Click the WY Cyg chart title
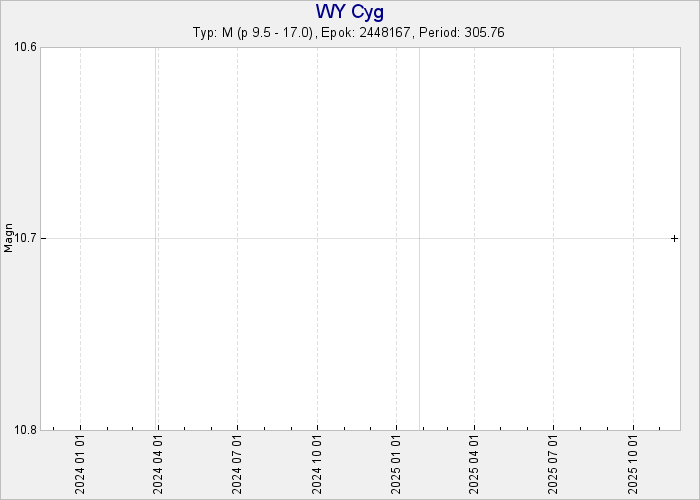The height and width of the screenshot is (500, 700). [349, 12]
